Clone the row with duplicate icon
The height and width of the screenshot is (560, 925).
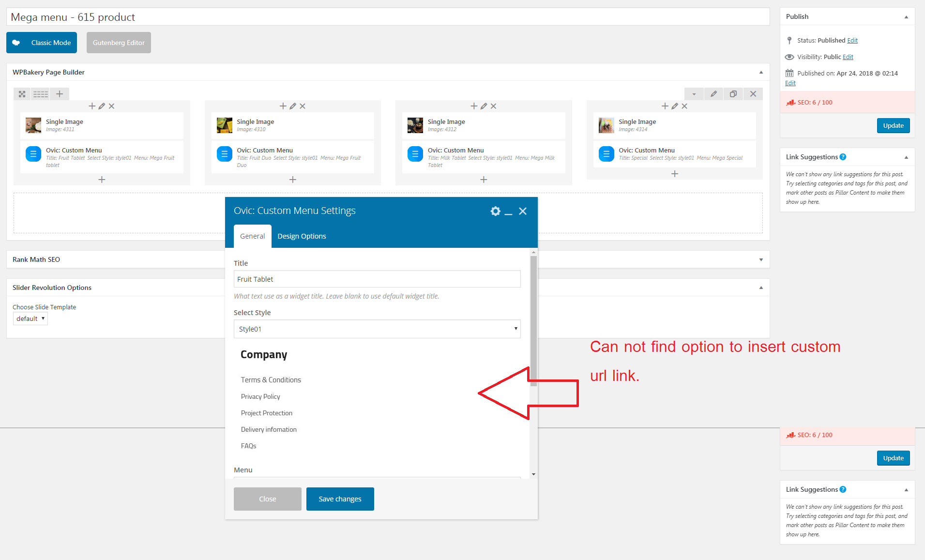click(733, 94)
